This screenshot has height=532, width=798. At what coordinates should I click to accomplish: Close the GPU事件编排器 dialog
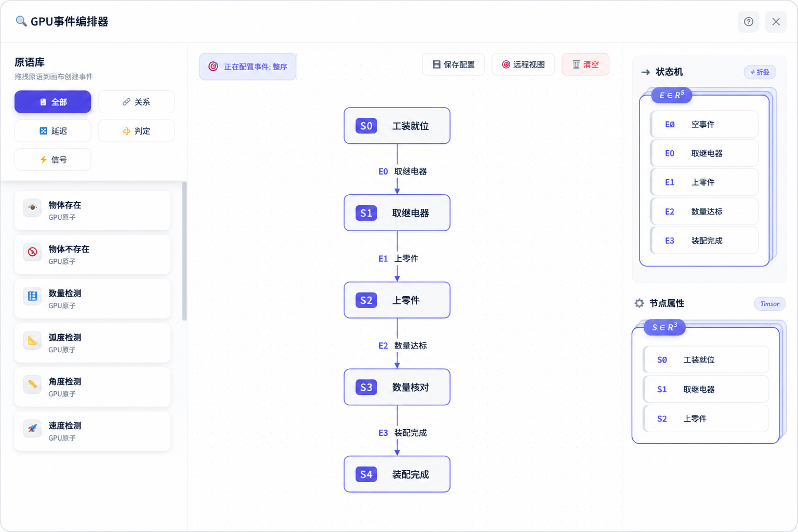point(776,22)
